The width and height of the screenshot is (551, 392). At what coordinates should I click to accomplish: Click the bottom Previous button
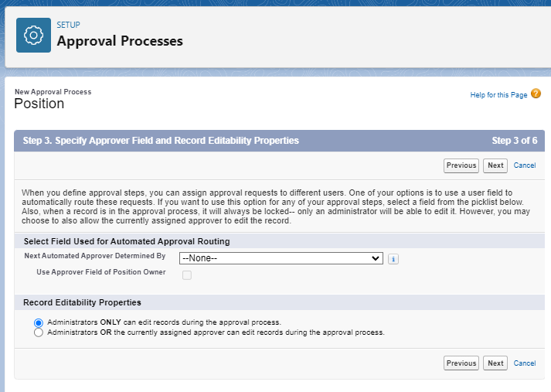(461, 363)
